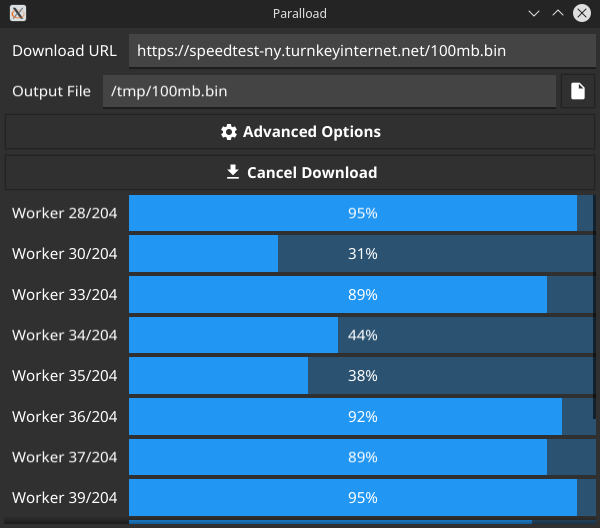This screenshot has height=528, width=600.
Task: Click the 'Output File' label
Action: [x=51, y=91]
